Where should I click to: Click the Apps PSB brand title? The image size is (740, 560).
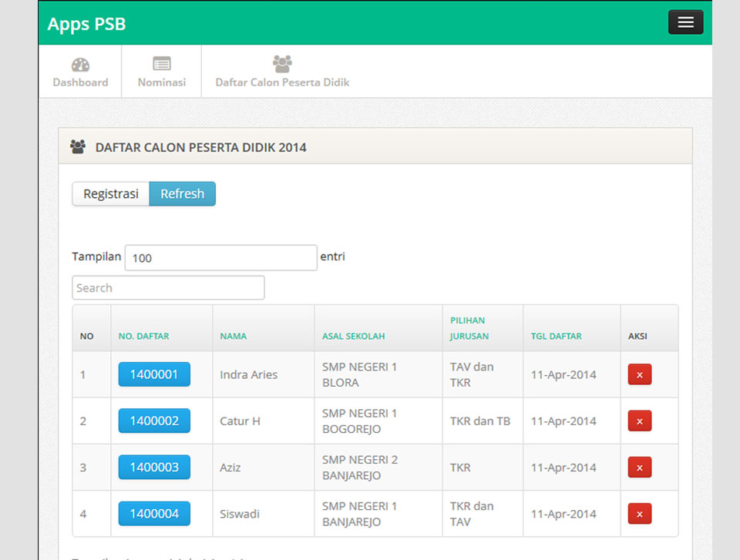86,24
